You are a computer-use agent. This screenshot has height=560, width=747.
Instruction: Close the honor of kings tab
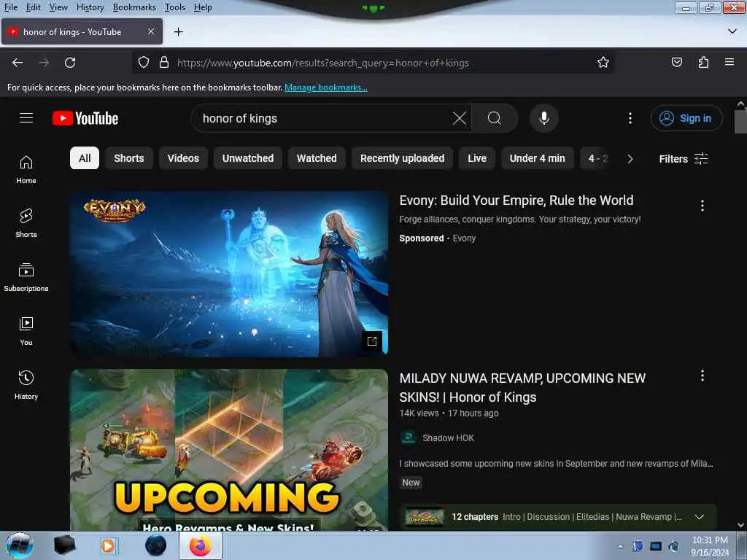(150, 31)
